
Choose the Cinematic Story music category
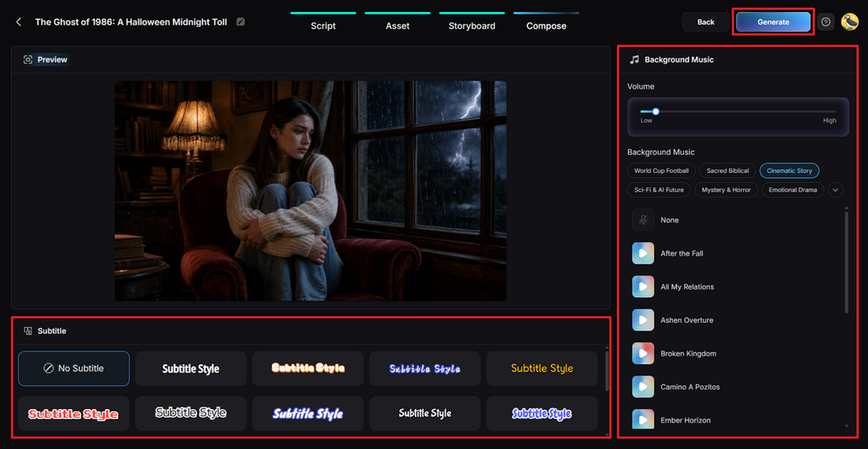[789, 171]
